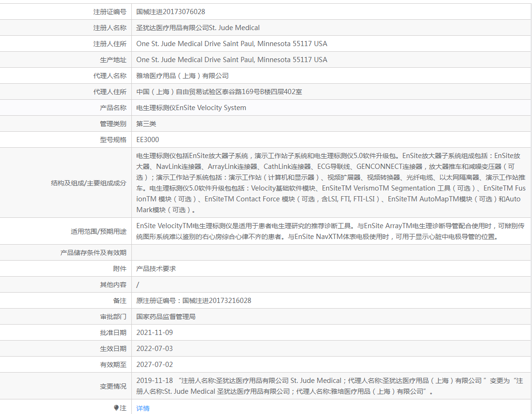This screenshot has height=414, width=532.
Task: Click the 管理类别 label
Action: click(x=113, y=124)
